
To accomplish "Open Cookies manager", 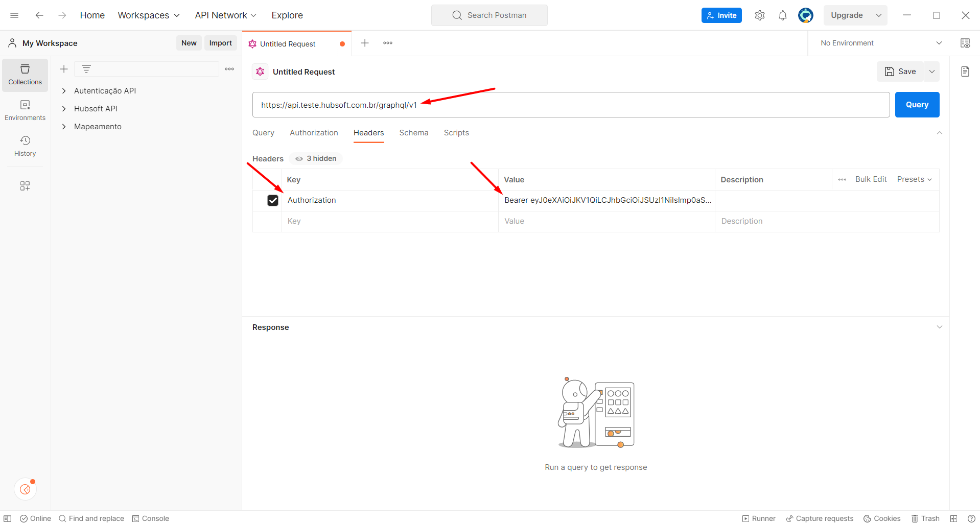I will (882, 518).
